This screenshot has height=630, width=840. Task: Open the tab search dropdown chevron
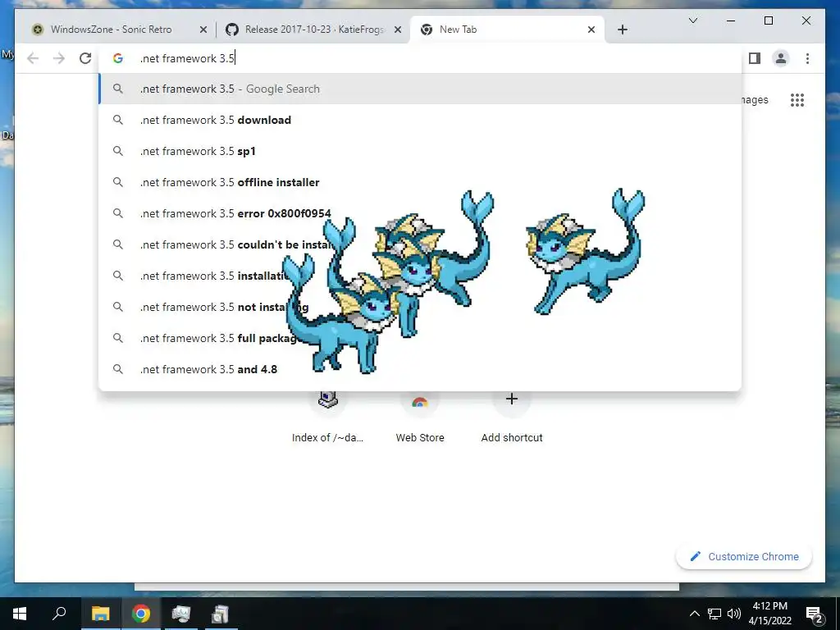tap(692, 21)
